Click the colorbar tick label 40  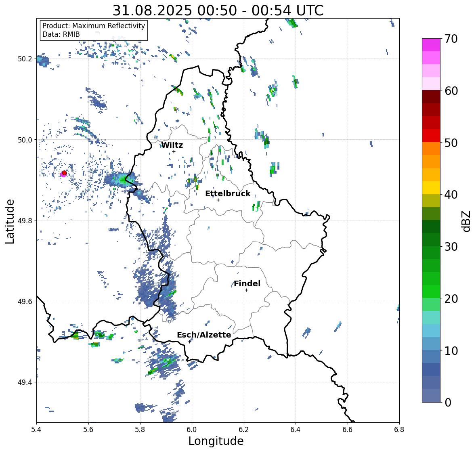click(451, 195)
